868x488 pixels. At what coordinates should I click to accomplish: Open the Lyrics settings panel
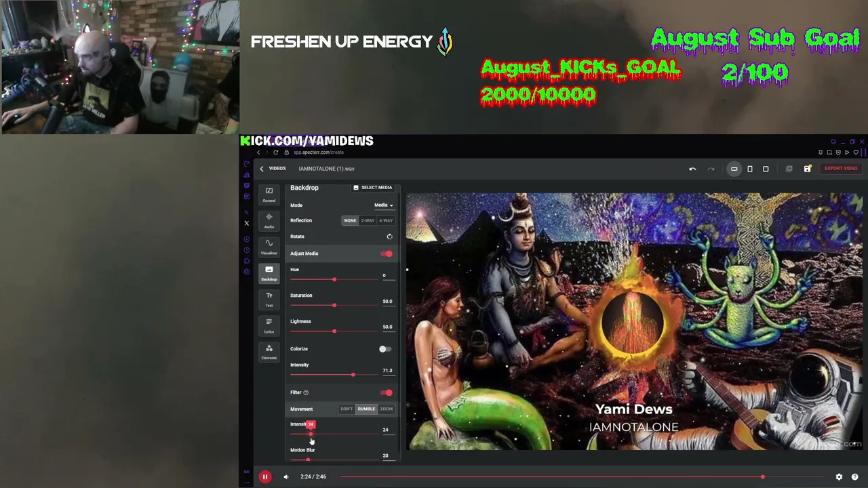(269, 325)
